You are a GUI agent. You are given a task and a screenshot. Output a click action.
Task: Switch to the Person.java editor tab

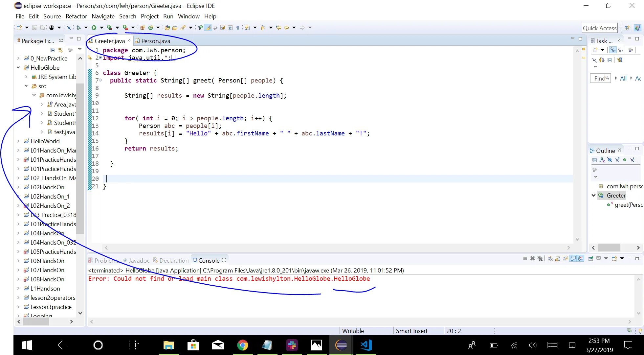[x=155, y=41]
